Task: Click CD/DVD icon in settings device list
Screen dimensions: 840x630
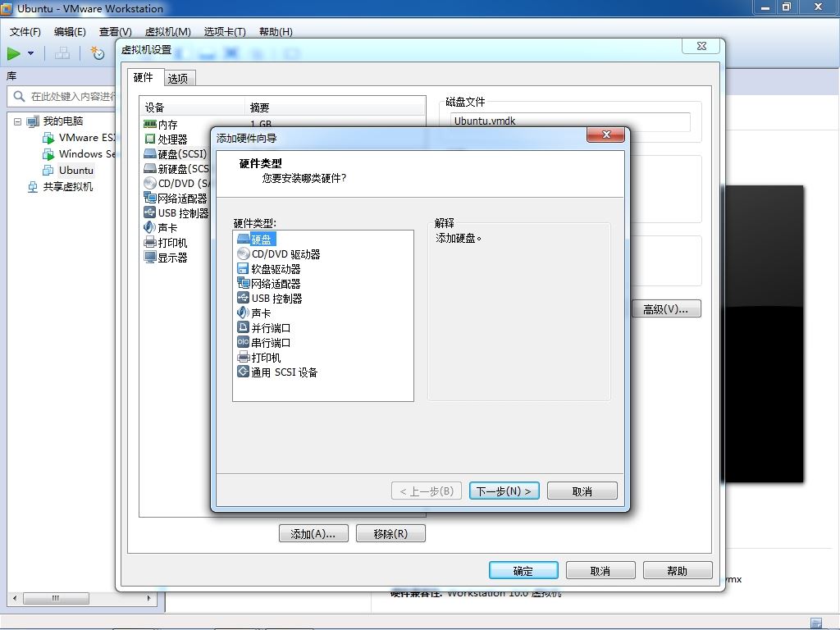Action: [150, 183]
